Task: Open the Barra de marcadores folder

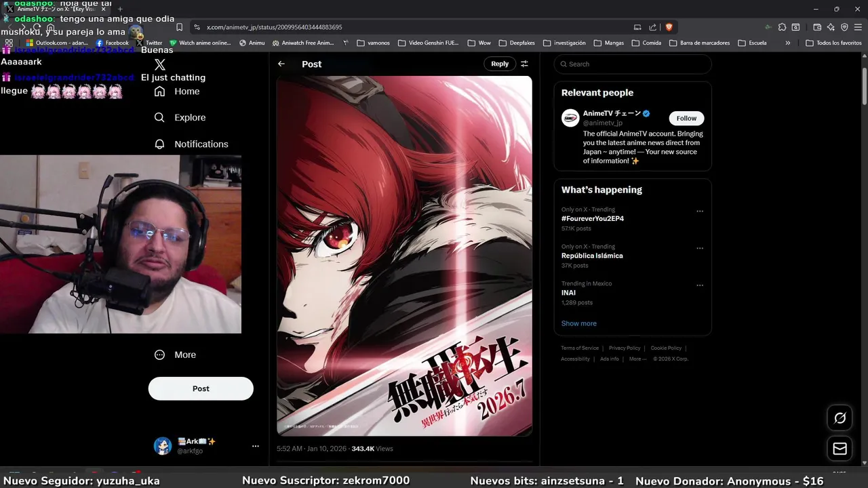Action: point(700,43)
